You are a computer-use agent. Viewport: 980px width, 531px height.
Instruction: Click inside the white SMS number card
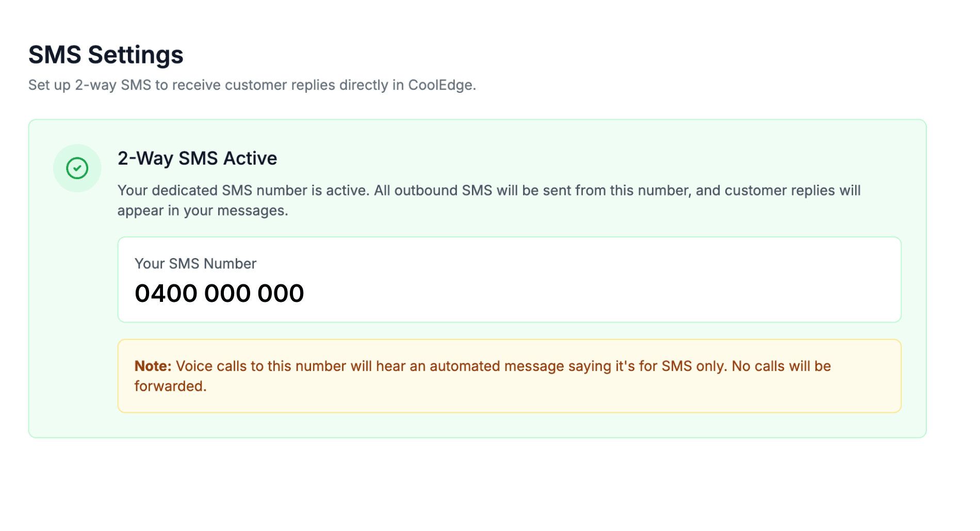point(509,280)
